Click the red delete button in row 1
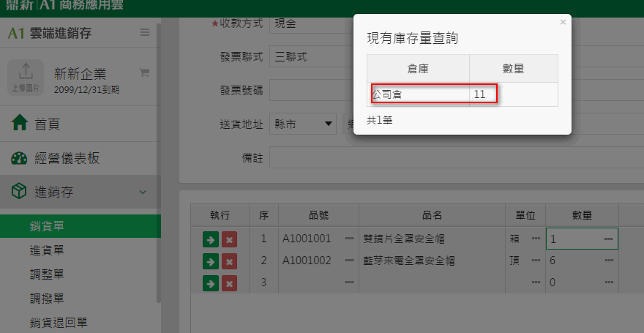The height and width of the screenshot is (333, 644). click(229, 240)
